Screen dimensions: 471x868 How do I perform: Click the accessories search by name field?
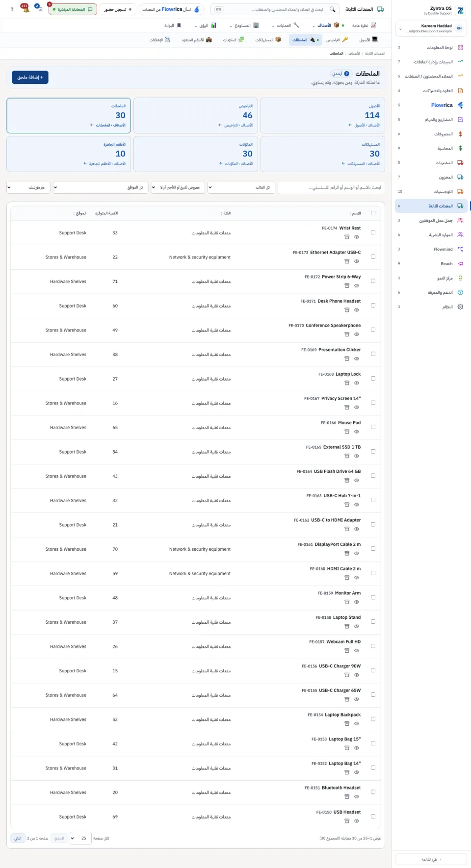(331, 187)
